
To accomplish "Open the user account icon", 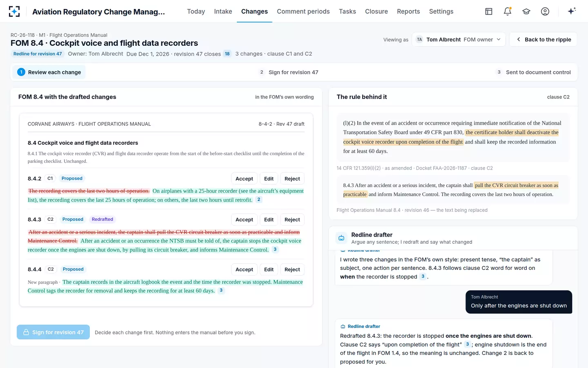I will pyautogui.click(x=545, y=11).
